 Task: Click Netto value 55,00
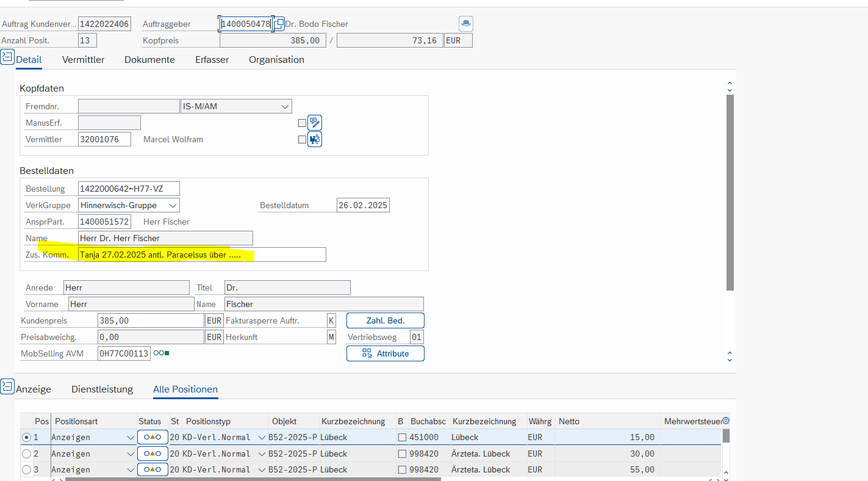coord(608,469)
